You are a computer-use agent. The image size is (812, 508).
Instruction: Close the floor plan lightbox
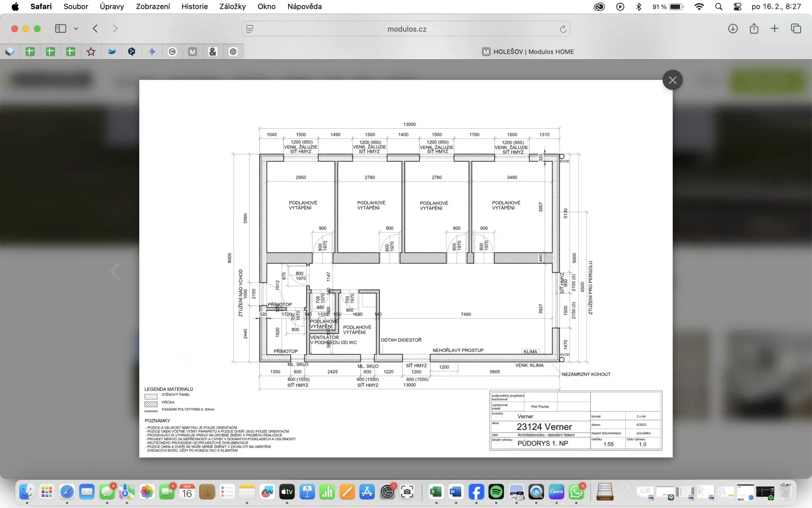(672, 80)
